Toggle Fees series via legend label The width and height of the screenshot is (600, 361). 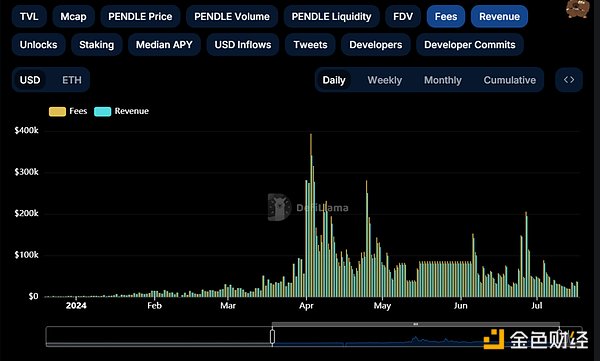[78, 111]
